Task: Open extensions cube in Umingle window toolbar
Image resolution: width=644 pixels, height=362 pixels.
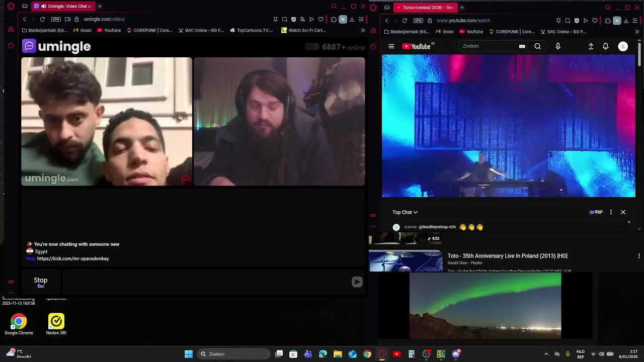Action: (x=334, y=20)
